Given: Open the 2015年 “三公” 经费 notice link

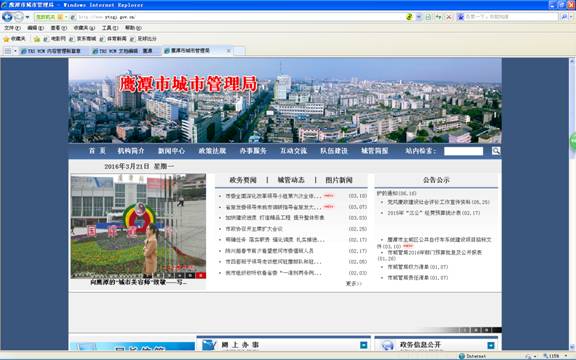Looking at the screenshot, I should click(433, 213).
